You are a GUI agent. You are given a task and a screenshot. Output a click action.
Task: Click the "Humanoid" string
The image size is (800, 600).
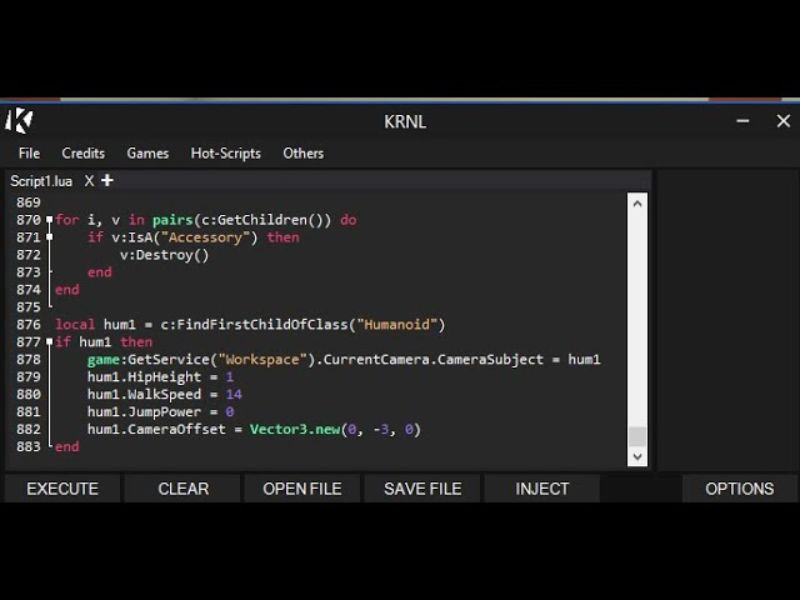coord(396,324)
